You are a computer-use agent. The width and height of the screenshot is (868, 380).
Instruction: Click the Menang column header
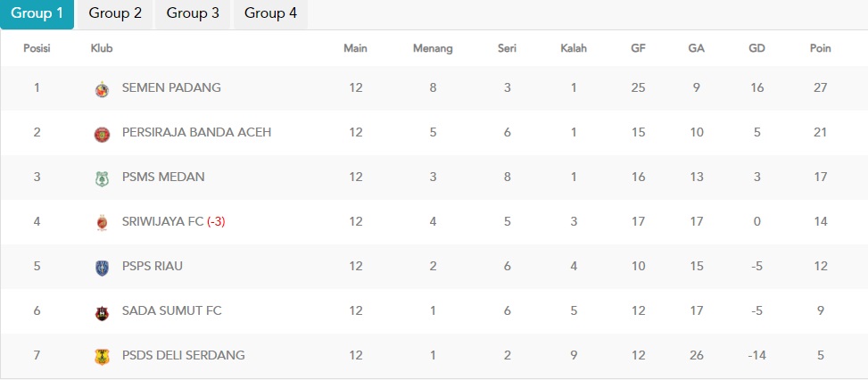pyautogui.click(x=433, y=49)
